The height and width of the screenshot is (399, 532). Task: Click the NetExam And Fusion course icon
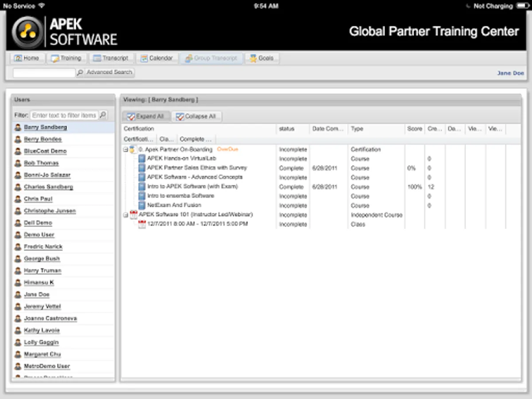click(142, 206)
